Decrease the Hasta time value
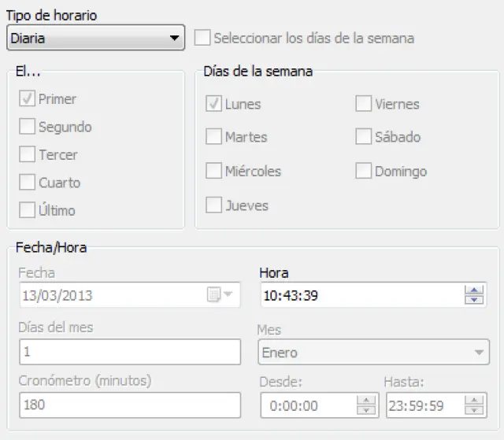Image resolution: width=504 pixels, height=440 pixels. [x=473, y=410]
